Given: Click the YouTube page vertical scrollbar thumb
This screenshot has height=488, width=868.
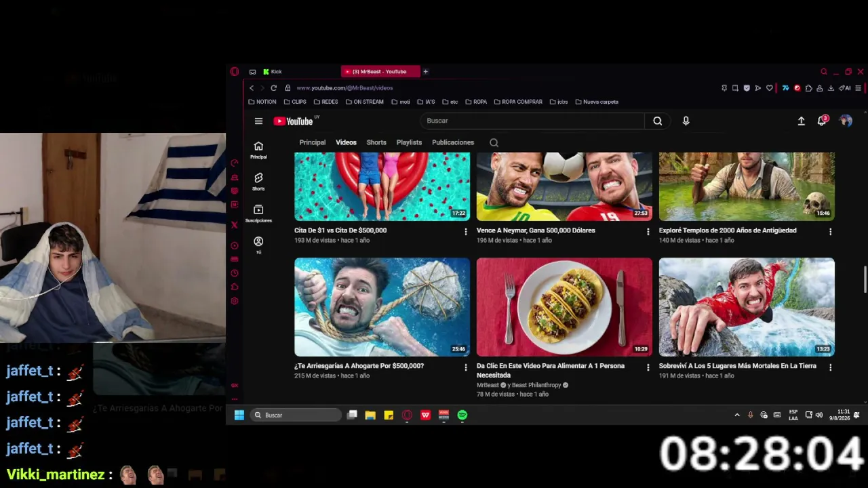Looking at the screenshot, I should click(x=865, y=280).
